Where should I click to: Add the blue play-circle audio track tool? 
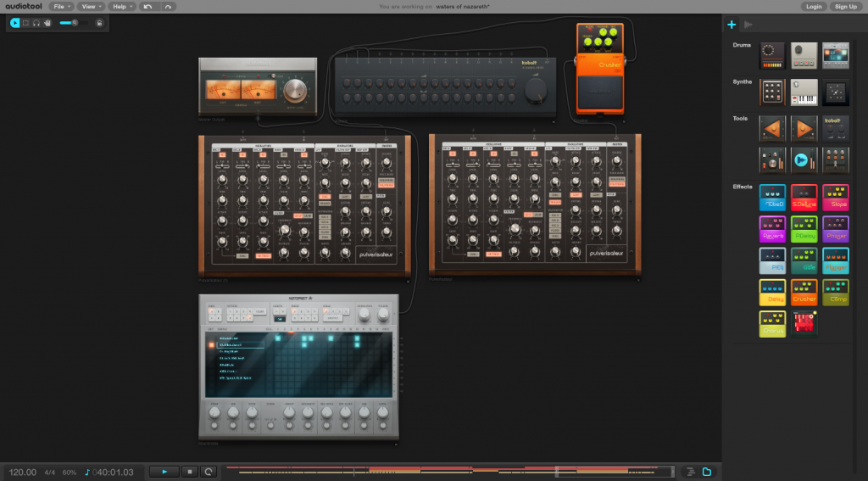(x=804, y=160)
